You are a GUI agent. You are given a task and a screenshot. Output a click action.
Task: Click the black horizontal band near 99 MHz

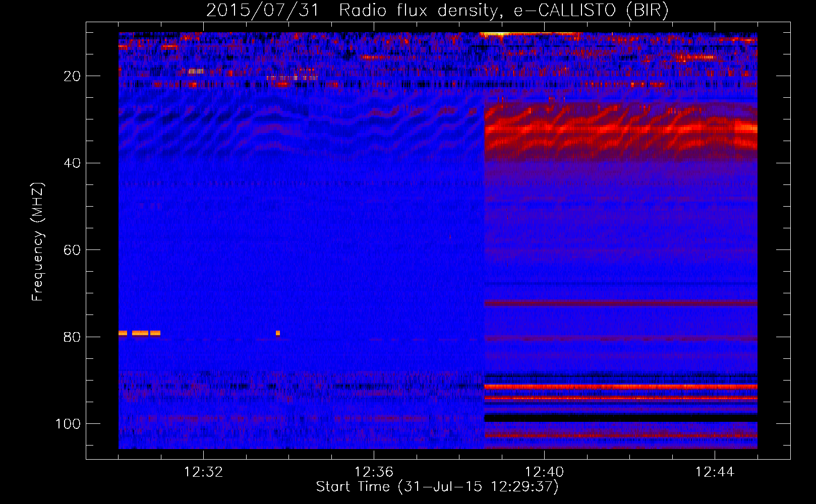click(x=620, y=418)
